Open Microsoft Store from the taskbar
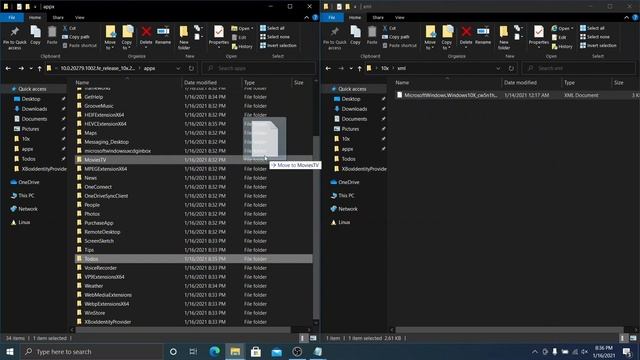 point(256,351)
